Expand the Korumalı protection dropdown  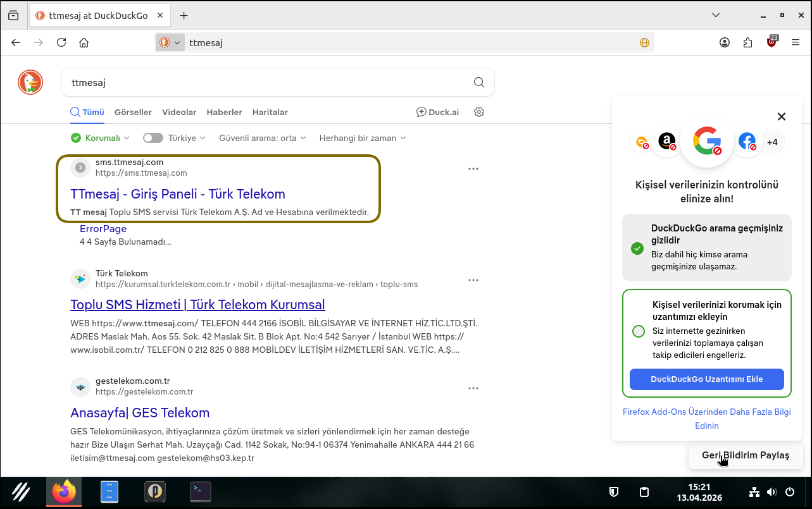pyautogui.click(x=100, y=138)
